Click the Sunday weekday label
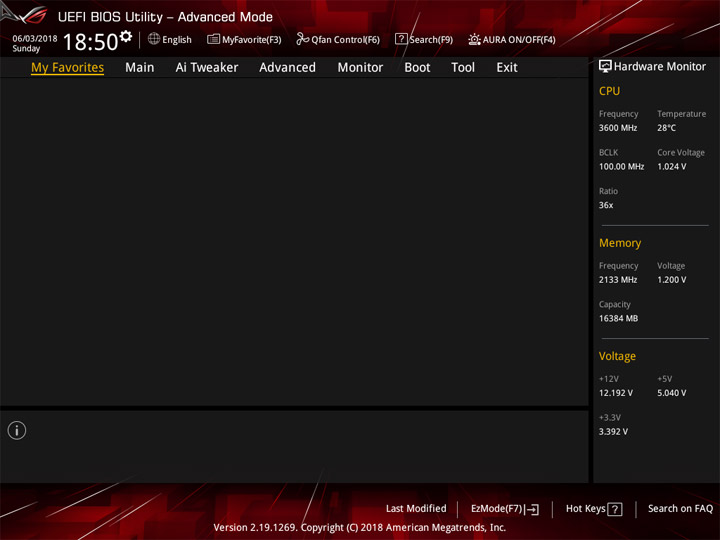Viewport: 720px width, 540px height. pos(26,49)
